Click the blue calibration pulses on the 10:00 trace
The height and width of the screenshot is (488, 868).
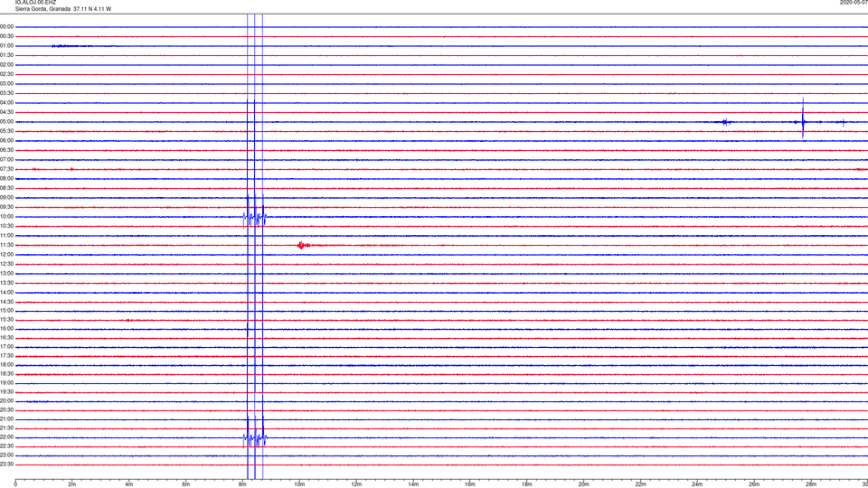[255, 217]
